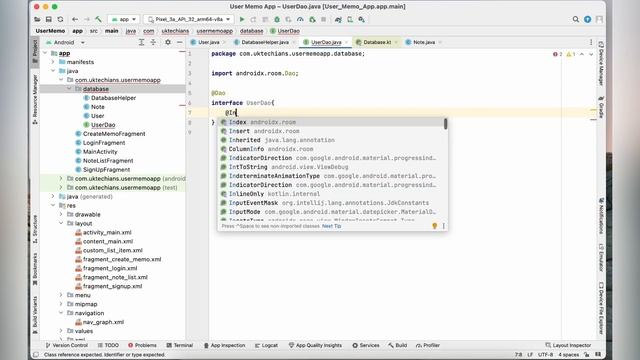640x360 pixels.
Task: Collapse the navigation folder
Action: click(61, 313)
